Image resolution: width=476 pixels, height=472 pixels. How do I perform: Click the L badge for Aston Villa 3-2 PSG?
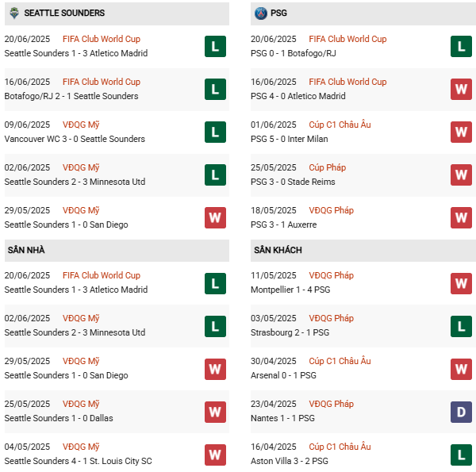click(461, 454)
